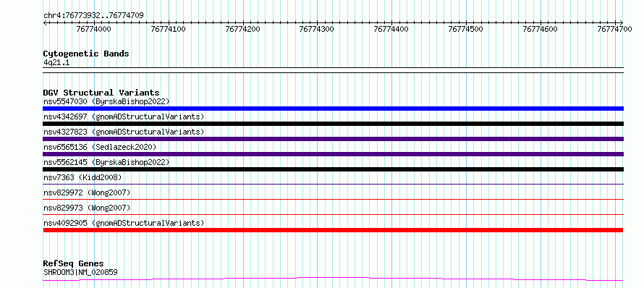
Task: Click the 4q21.1 cytogenetic band label
Action: (x=56, y=62)
